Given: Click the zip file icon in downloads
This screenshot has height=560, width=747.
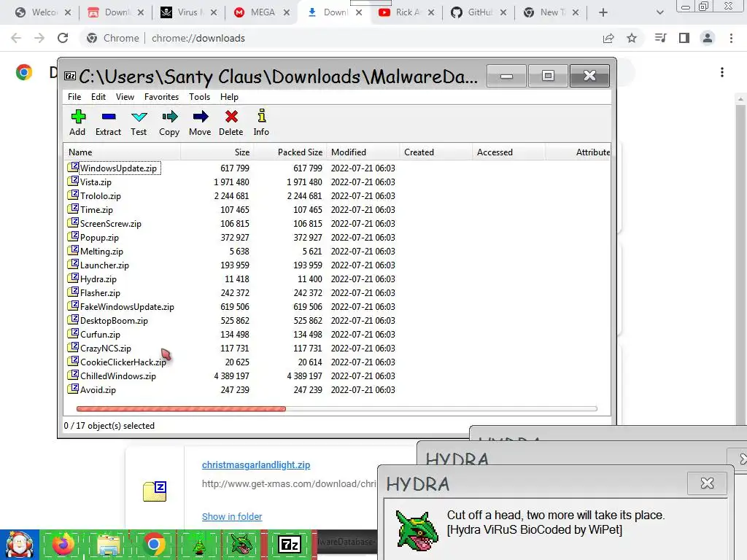Looking at the screenshot, I should click(155, 491).
